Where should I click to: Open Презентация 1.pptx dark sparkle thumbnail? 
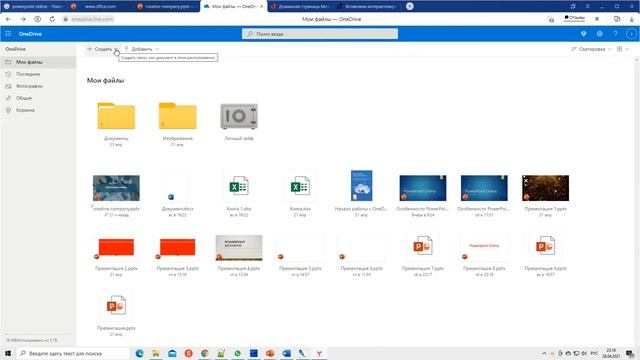click(x=545, y=188)
